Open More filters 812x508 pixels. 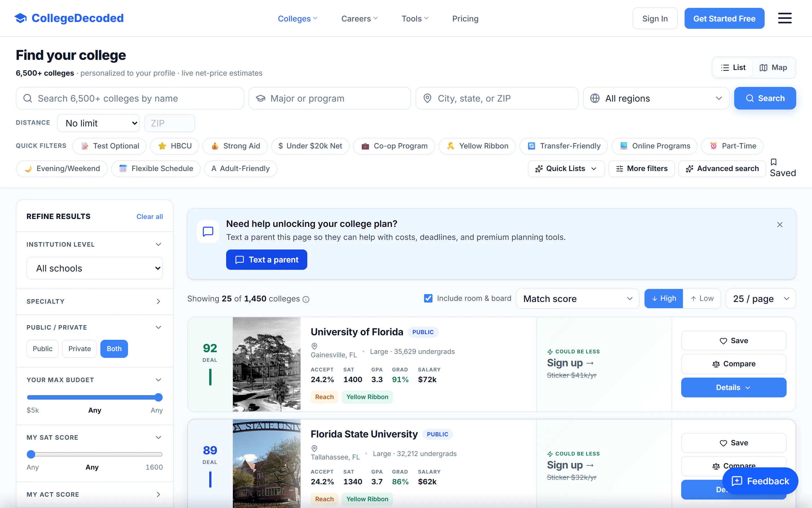(641, 169)
